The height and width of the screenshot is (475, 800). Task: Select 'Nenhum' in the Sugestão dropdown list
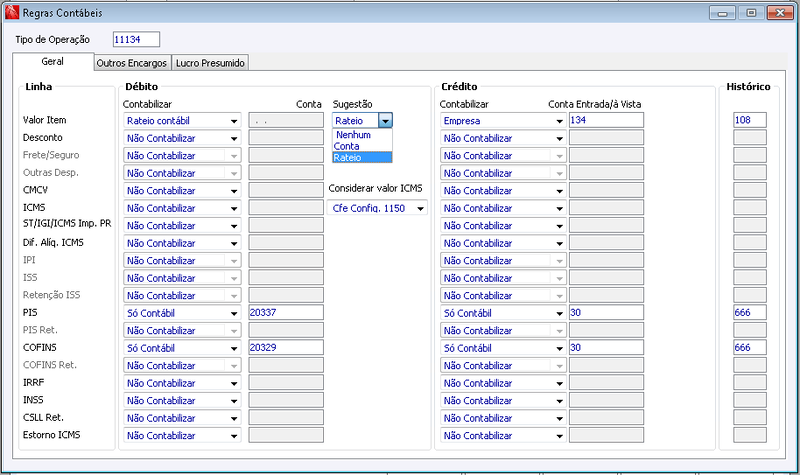tap(362, 135)
